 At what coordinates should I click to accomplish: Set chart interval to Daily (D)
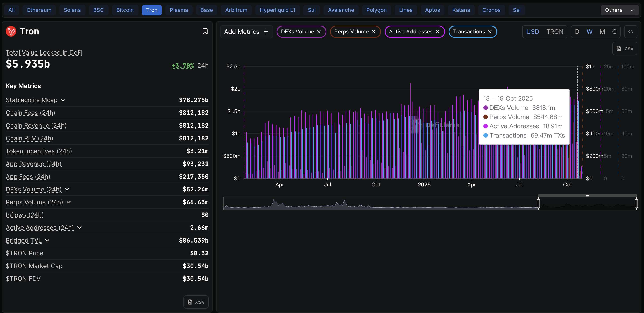(577, 32)
